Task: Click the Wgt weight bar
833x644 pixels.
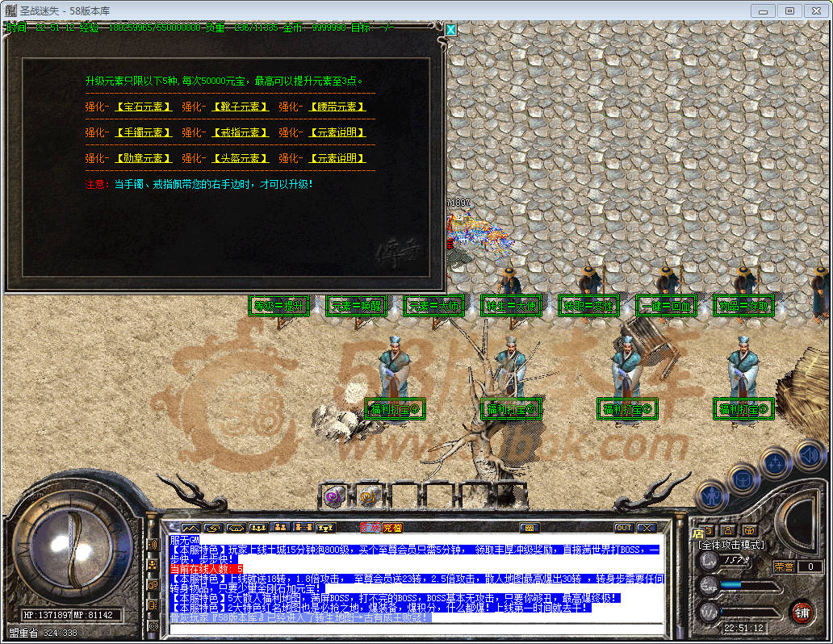Action: tap(751, 613)
